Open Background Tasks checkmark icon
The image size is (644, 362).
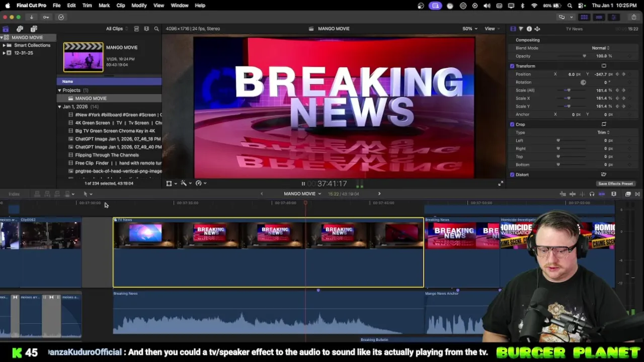(61, 17)
